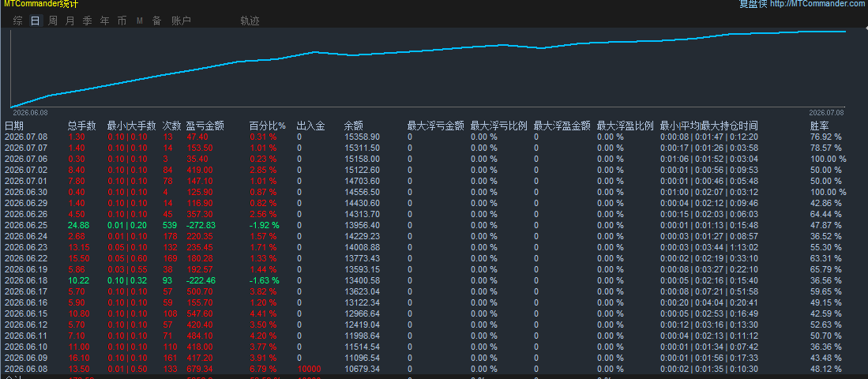Open the 币 currency tab

click(122, 21)
